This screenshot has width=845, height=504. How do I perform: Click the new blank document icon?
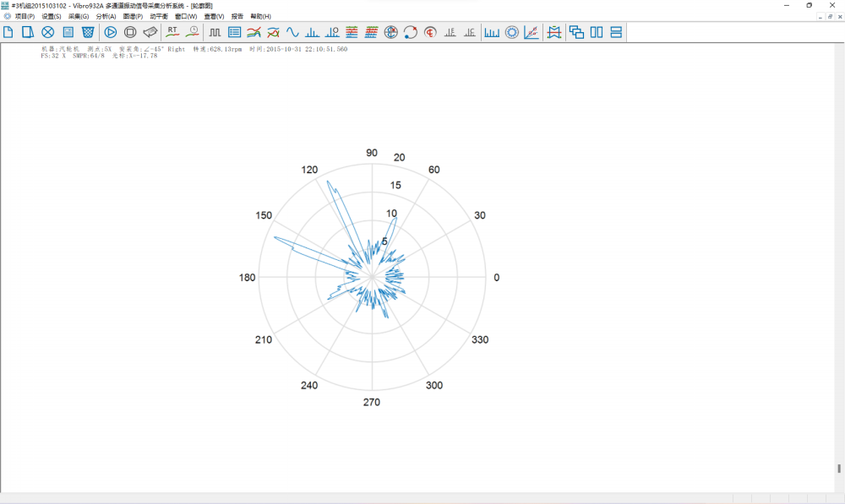point(8,32)
